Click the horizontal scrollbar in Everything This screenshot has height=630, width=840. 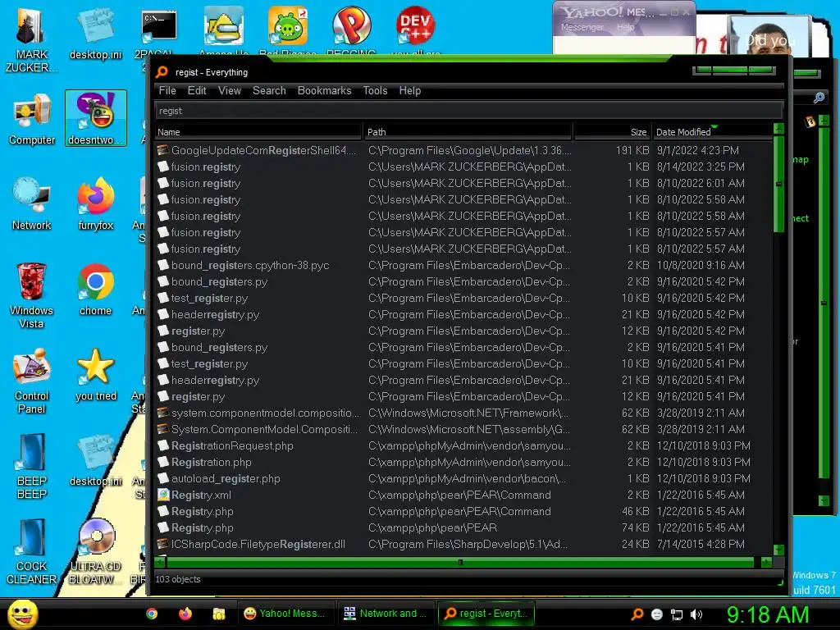tap(460, 562)
